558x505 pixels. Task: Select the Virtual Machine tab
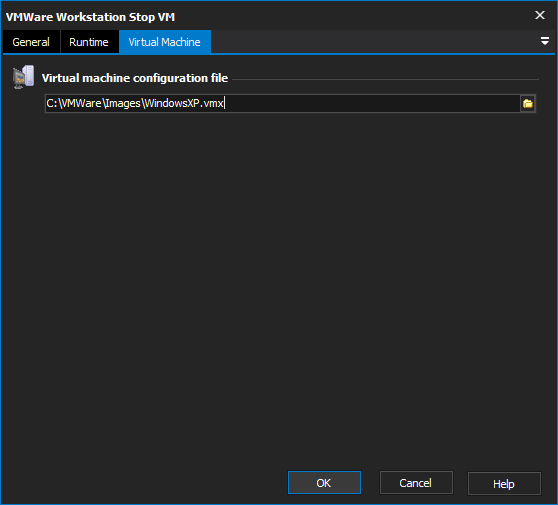tap(165, 42)
